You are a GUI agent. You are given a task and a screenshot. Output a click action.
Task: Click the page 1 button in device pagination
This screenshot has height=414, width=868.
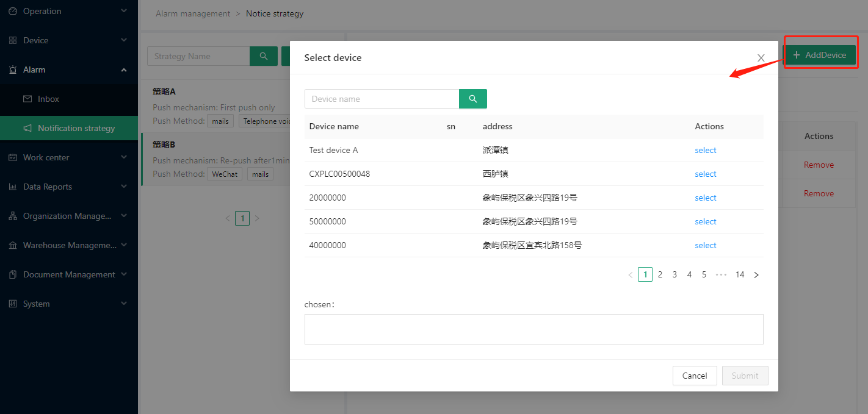point(645,275)
